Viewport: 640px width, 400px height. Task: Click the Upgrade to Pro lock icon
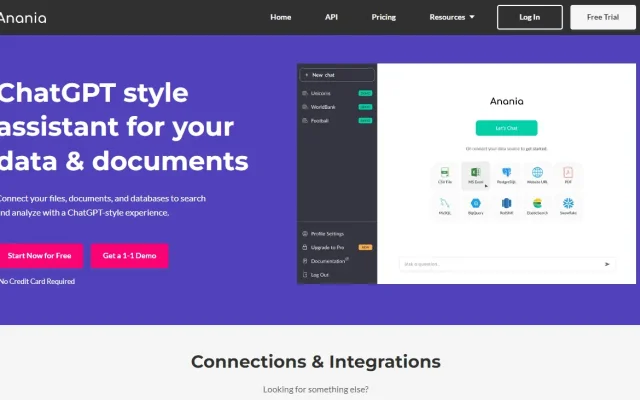304,247
